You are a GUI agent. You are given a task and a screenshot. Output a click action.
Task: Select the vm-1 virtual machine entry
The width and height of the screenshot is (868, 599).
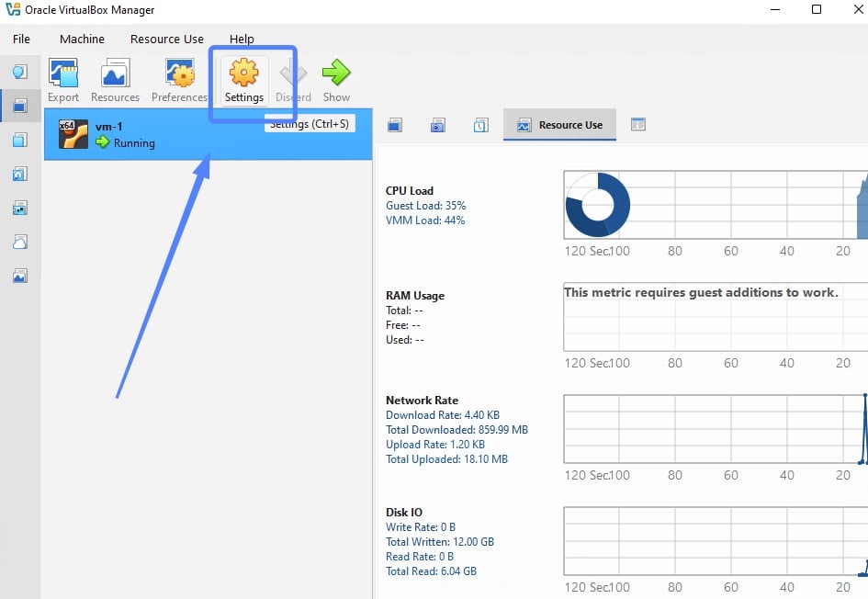[x=209, y=134]
